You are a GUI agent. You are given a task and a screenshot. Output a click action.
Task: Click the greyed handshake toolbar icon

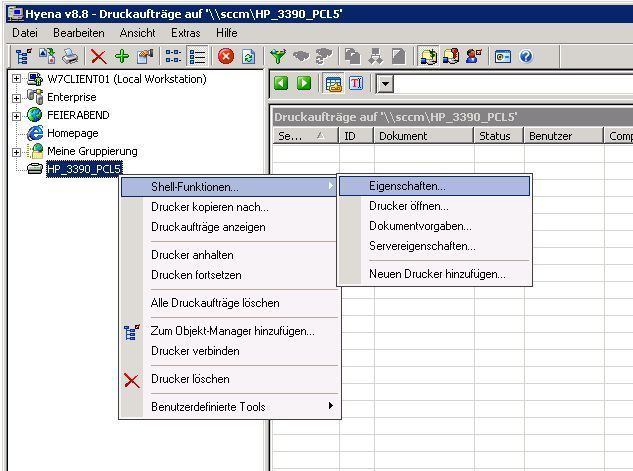coord(301,57)
